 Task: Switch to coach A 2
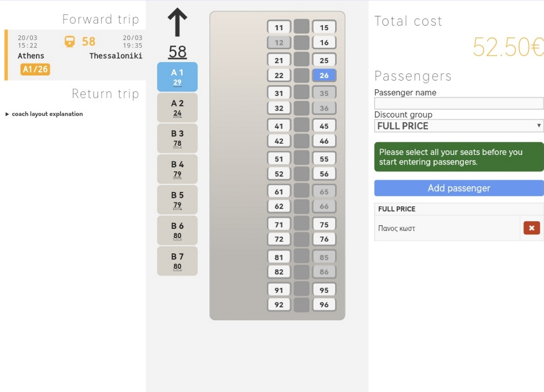point(177,108)
